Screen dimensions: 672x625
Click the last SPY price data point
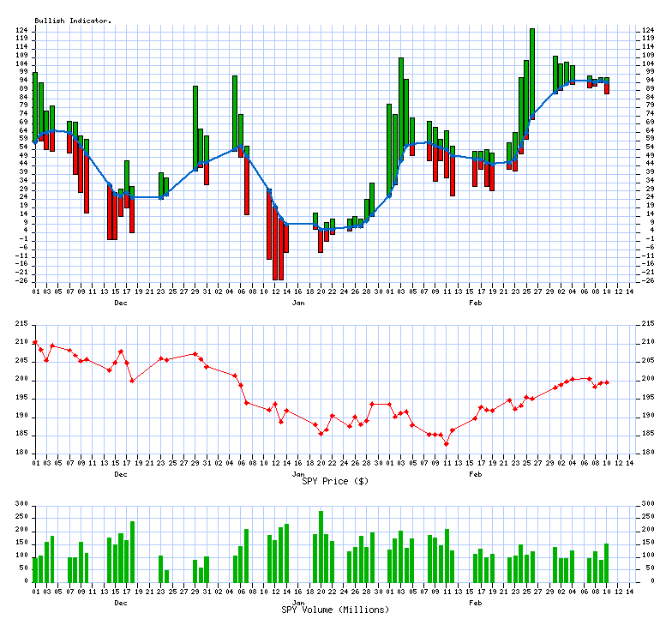point(607,382)
